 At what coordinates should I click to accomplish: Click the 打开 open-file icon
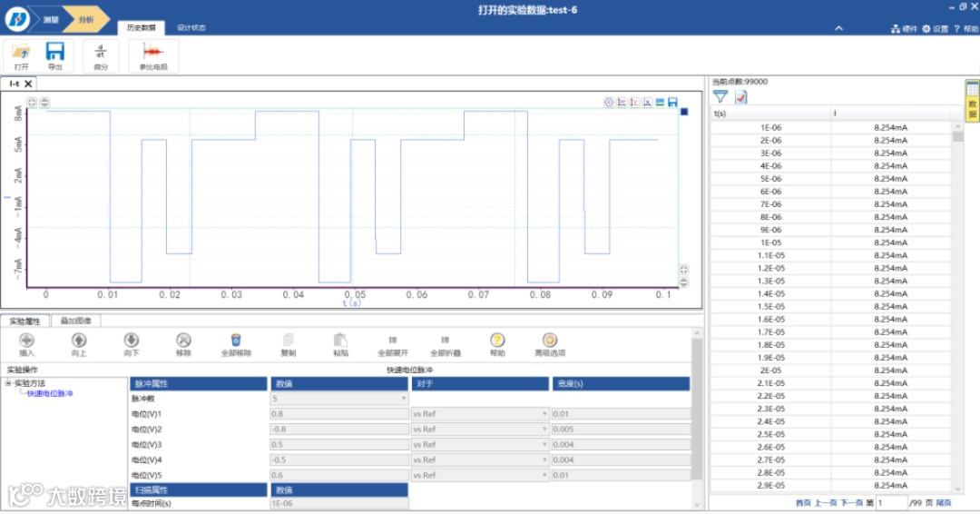[x=21, y=53]
